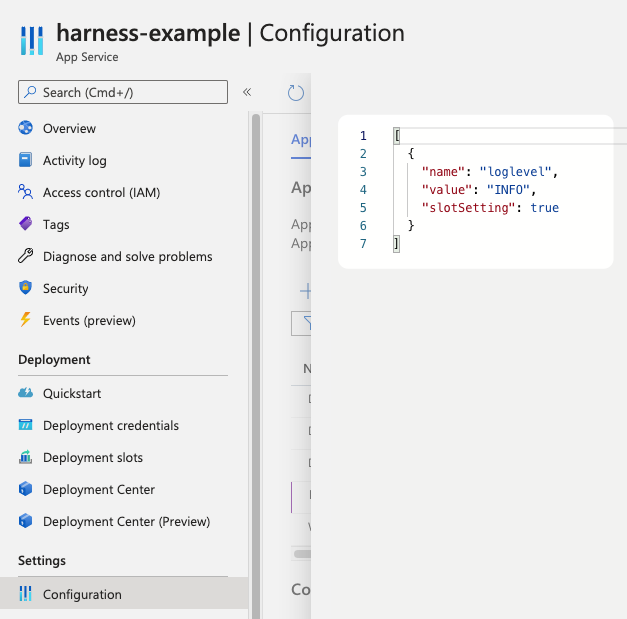
Task: Click the Security shield icon
Action: pyautogui.click(x=26, y=288)
